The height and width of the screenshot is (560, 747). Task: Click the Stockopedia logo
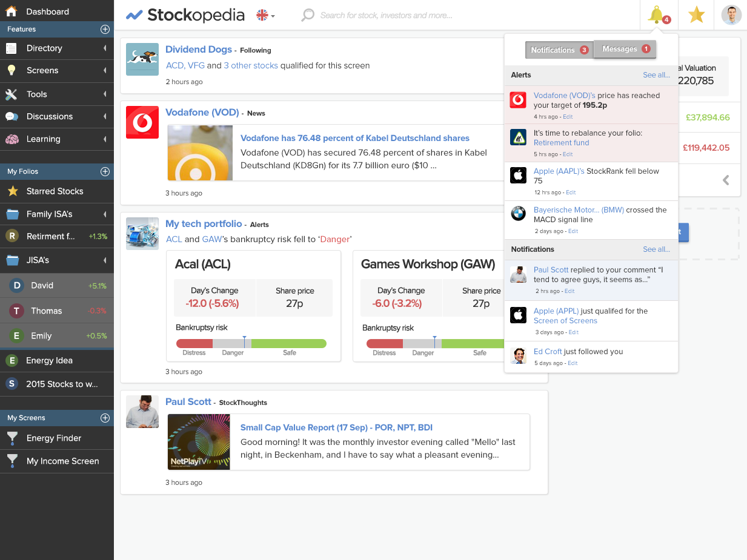185,15
